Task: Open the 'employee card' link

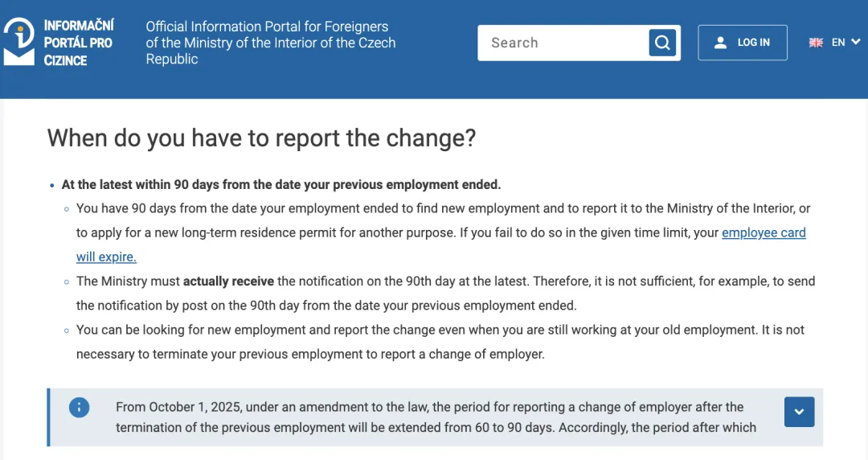Action: (x=764, y=232)
